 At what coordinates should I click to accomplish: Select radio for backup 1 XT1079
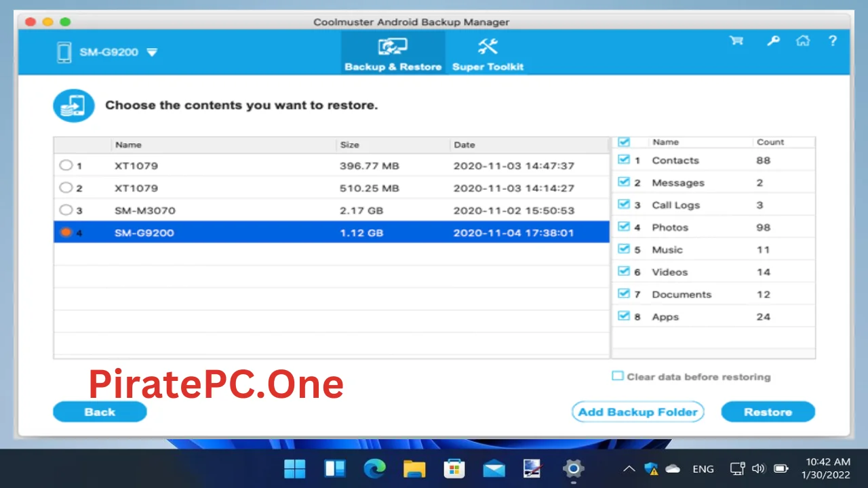pyautogui.click(x=66, y=165)
